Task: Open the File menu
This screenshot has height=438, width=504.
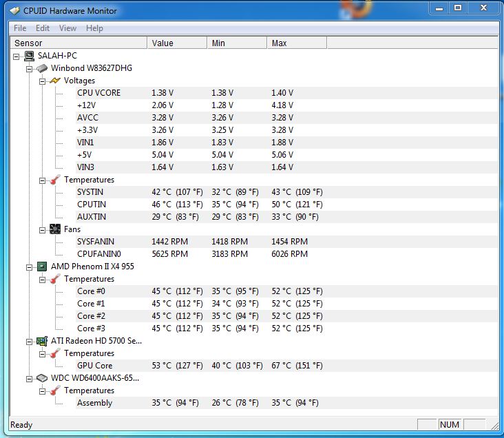Action: point(20,28)
